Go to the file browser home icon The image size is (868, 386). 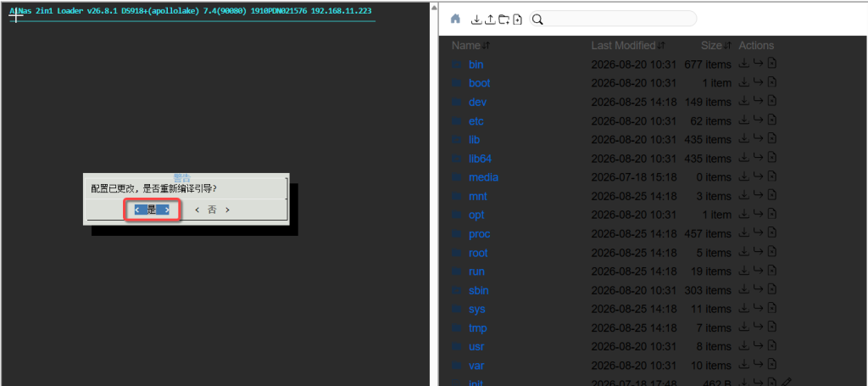(455, 19)
